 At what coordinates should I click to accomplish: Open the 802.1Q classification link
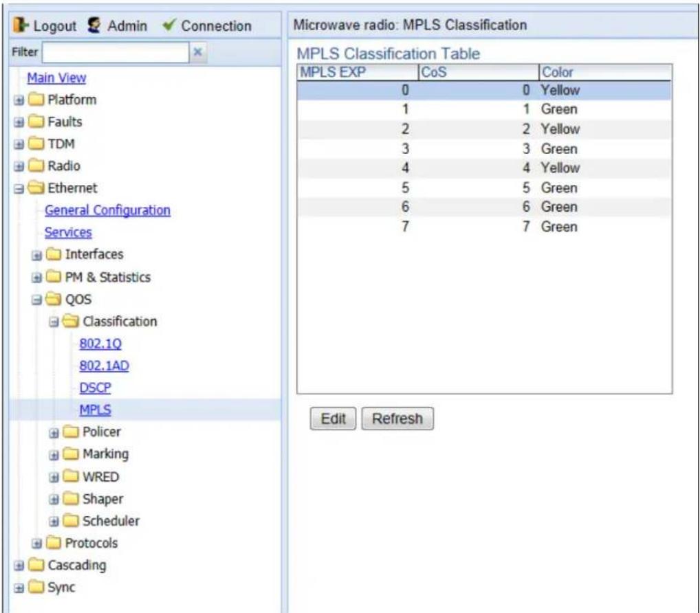coord(100,344)
